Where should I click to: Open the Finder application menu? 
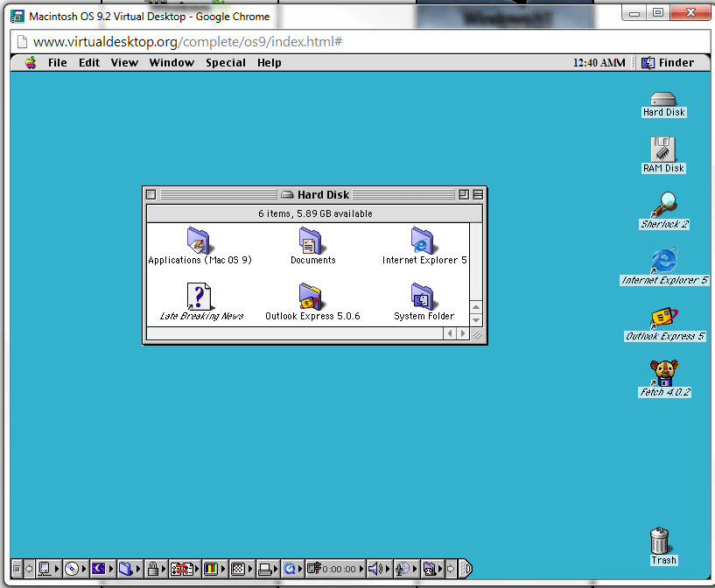(668, 63)
